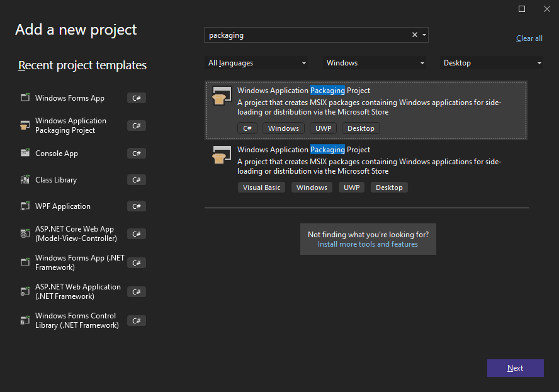Click the Windows Forms App template icon
This screenshot has width=559, height=392.
[25, 98]
